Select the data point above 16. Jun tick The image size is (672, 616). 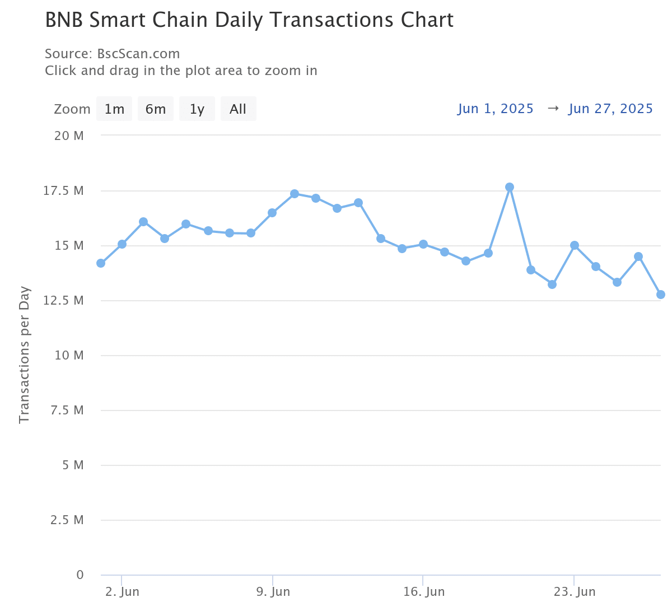point(423,244)
